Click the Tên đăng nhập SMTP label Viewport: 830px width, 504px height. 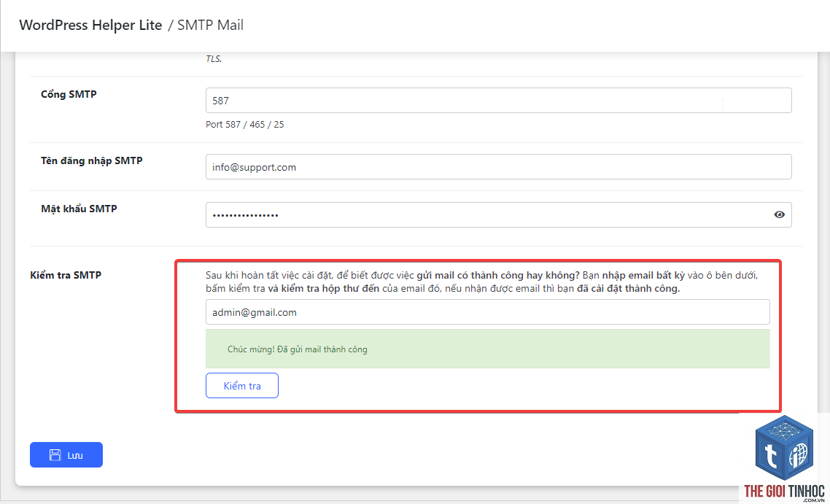[x=92, y=160]
